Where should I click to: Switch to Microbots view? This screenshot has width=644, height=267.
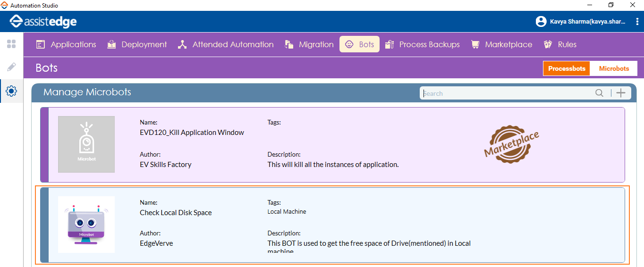[614, 68]
